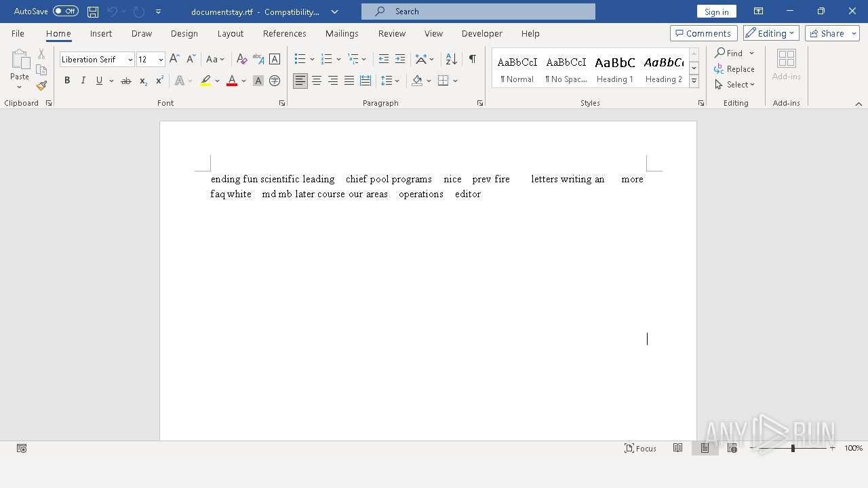Apply character shading icon
Screen dimensions: 868x488
pyautogui.click(x=258, y=81)
